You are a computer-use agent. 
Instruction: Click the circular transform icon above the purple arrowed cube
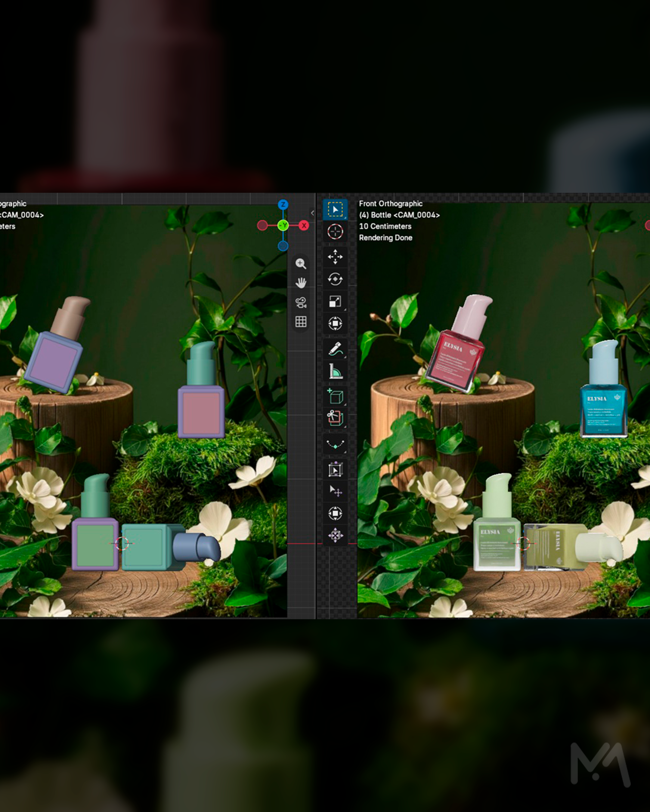[335, 513]
